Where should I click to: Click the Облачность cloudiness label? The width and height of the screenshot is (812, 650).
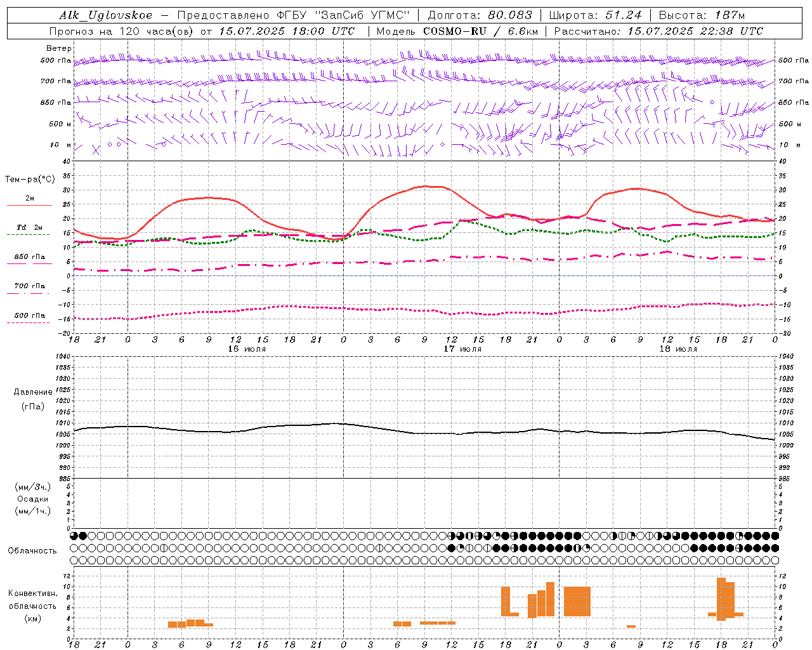click(32, 550)
